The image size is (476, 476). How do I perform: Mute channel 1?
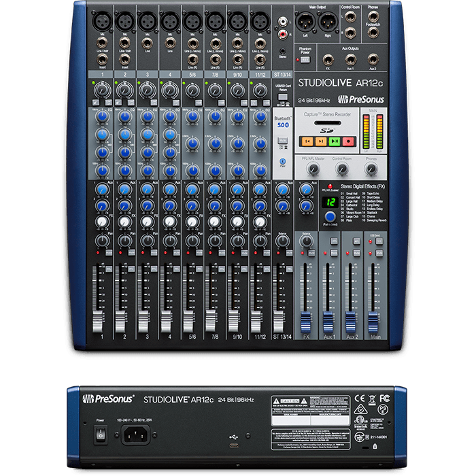[109, 252]
